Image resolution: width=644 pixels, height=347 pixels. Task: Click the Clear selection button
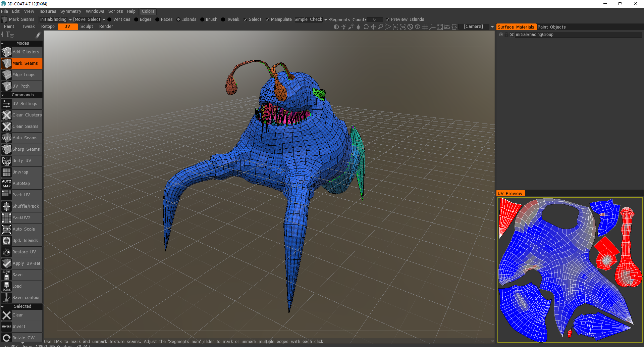21,315
